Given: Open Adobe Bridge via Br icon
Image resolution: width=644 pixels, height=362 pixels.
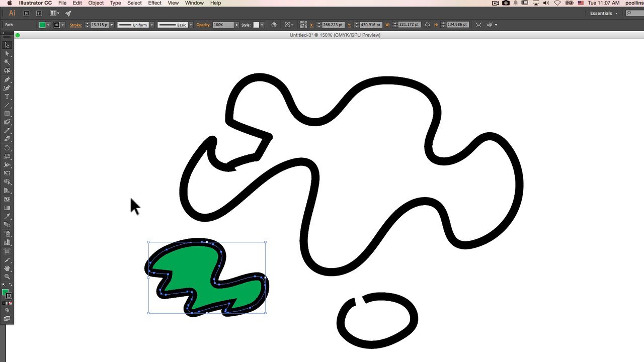Looking at the screenshot, I should tap(27, 13).
